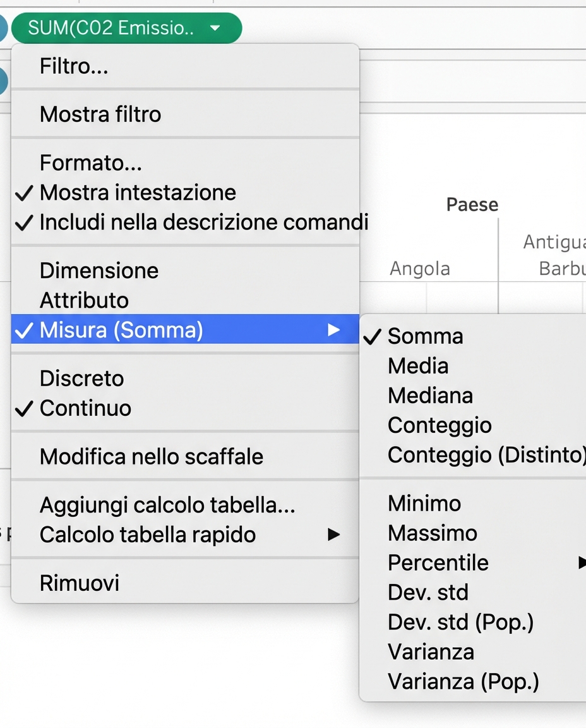
Task: Select the Mediana aggregation
Action: tap(429, 395)
